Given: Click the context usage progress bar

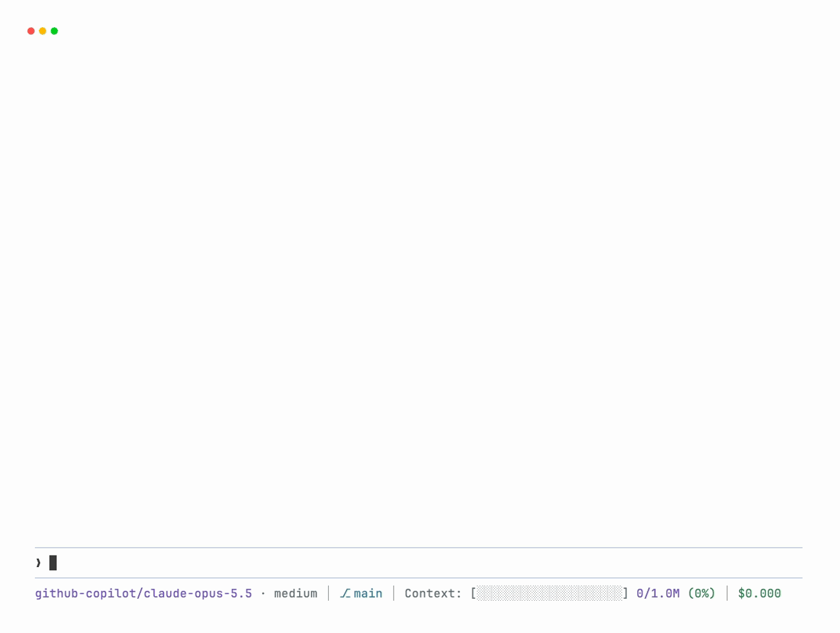Looking at the screenshot, I should coord(549,593).
